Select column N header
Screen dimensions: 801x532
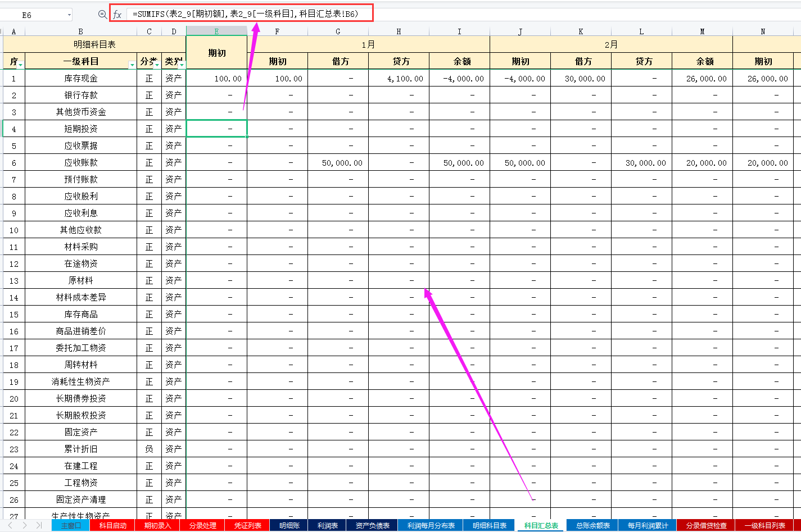(763, 31)
